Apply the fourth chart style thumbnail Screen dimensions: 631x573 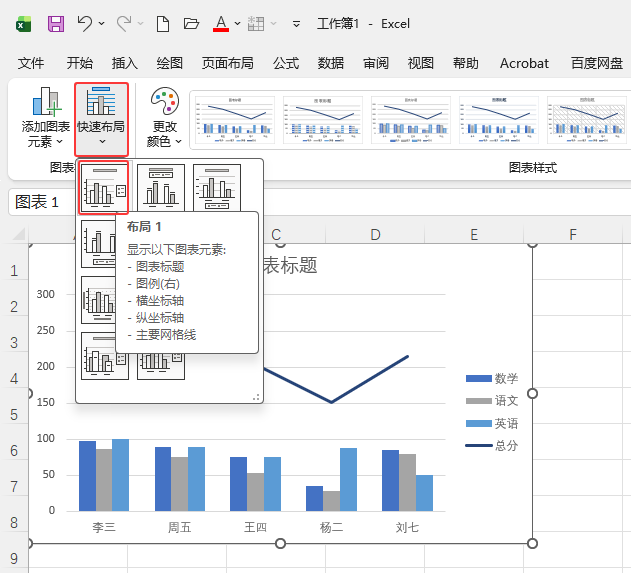coord(499,120)
